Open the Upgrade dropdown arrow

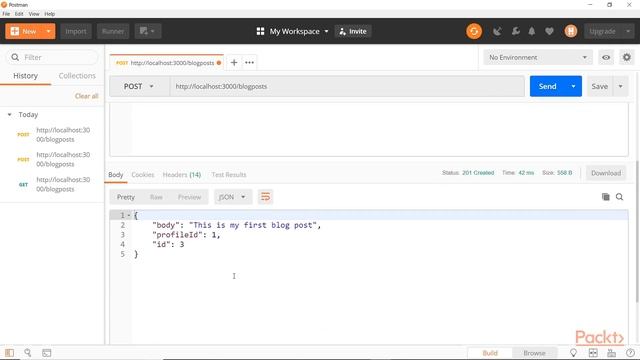[x=628, y=31]
